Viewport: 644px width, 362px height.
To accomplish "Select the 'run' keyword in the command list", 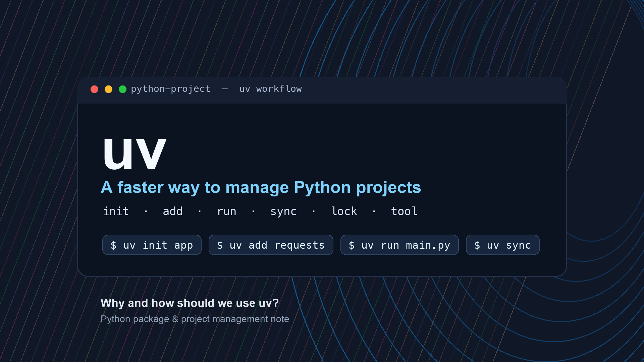I will click(227, 212).
